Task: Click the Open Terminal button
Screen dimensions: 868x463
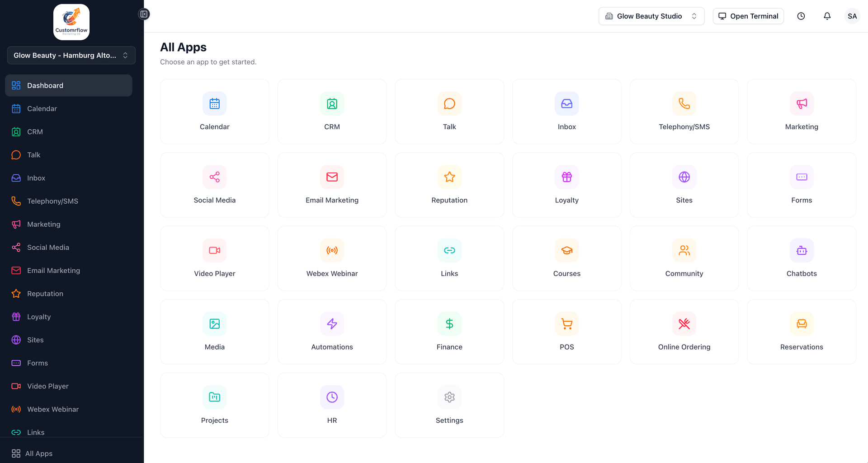Action: (748, 16)
